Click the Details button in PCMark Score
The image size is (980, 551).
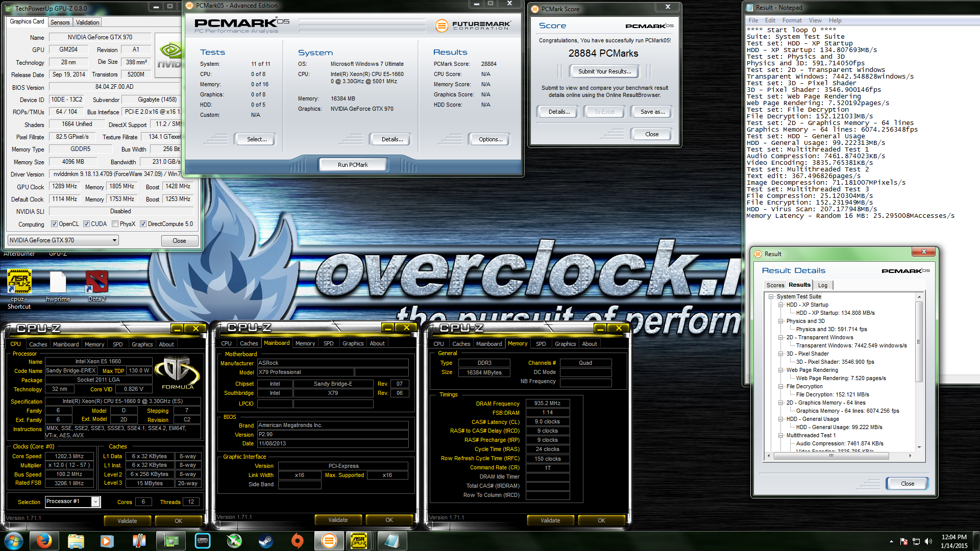(x=559, y=112)
